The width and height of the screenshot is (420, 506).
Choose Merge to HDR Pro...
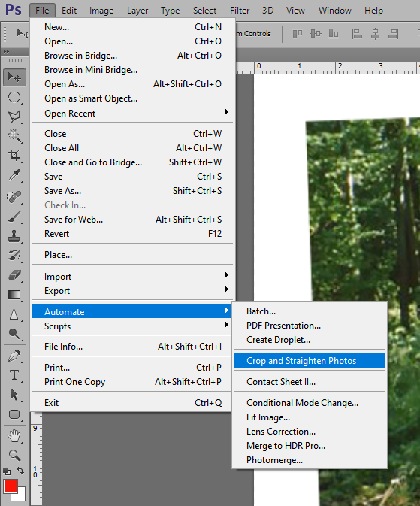tap(310, 446)
